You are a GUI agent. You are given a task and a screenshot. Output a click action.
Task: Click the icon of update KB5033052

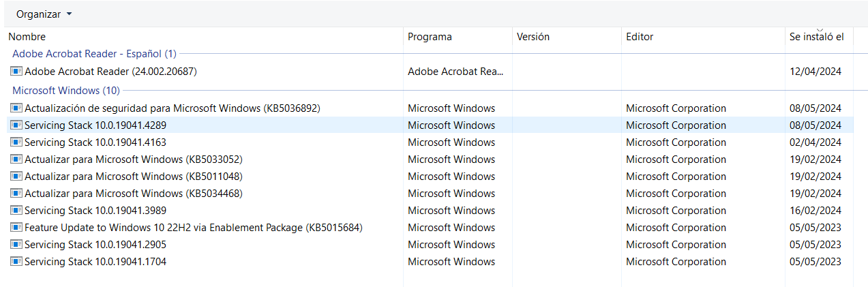[x=16, y=160]
